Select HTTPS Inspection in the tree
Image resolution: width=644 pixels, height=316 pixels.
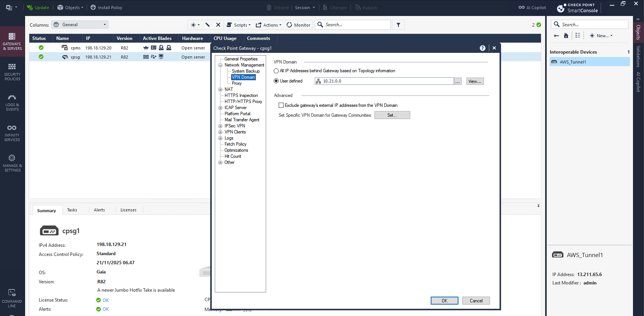click(241, 95)
